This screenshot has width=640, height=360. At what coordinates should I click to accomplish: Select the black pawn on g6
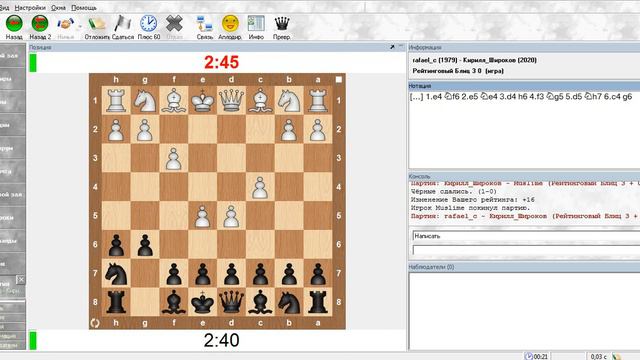145,244
